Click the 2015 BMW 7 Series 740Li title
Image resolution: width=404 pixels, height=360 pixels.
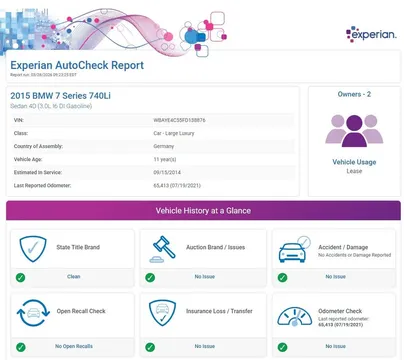click(60, 96)
